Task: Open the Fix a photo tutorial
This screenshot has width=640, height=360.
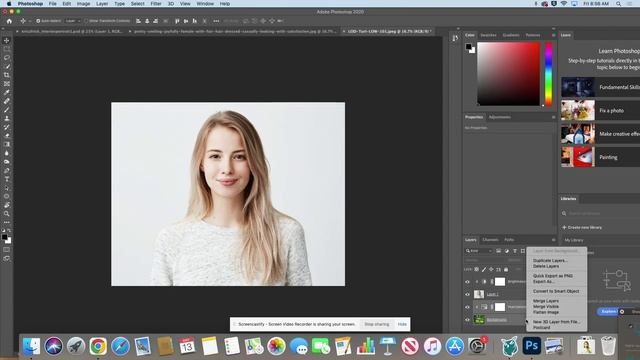Action: (600, 110)
